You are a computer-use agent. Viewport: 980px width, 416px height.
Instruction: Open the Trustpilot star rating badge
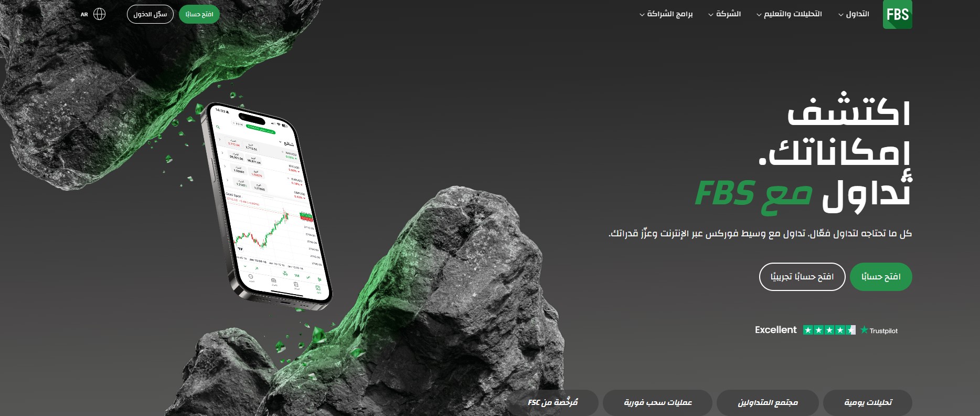click(x=829, y=330)
